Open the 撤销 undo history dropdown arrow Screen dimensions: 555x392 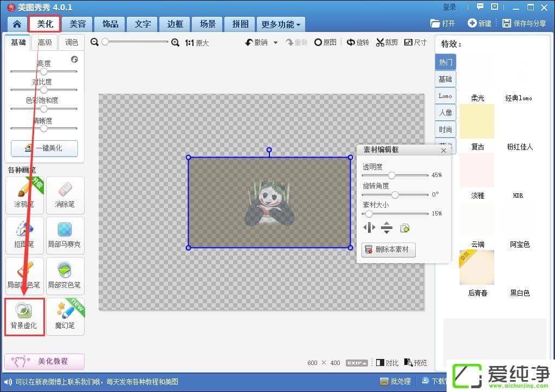click(x=275, y=43)
